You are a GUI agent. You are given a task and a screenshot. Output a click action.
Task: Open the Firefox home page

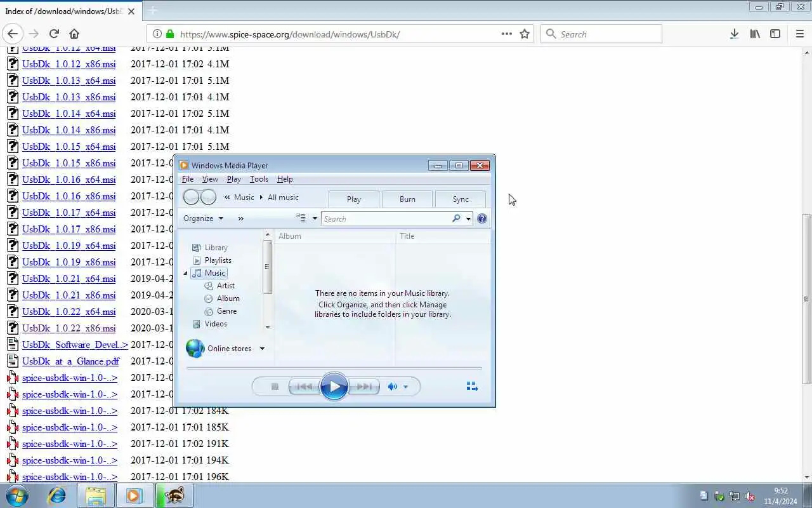[74, 34]
